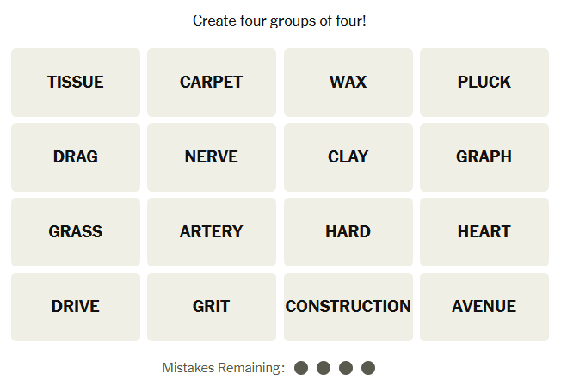Click the 'Create four groups of four!' heading

click(280, 21)
